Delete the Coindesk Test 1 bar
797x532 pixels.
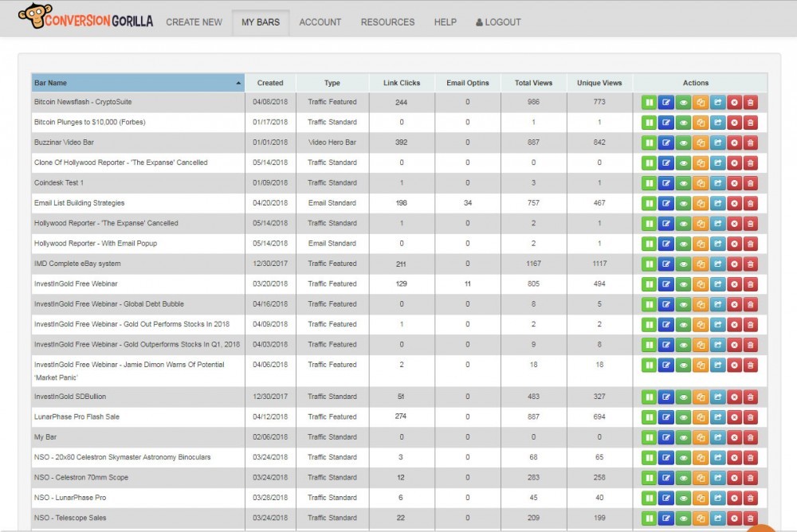point(750,183)
